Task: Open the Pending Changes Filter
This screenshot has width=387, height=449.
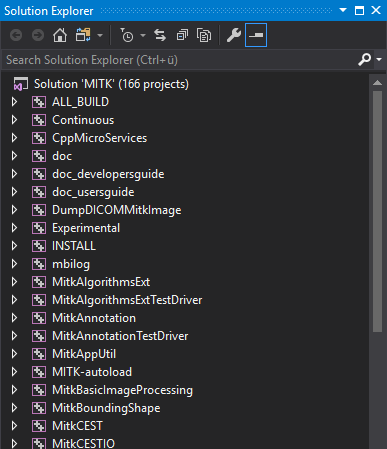Action: click(x=127, y=35)
